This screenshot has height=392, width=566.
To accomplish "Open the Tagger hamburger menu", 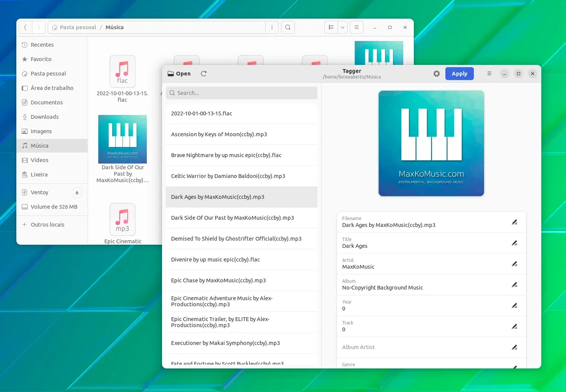I will [489, 74].
